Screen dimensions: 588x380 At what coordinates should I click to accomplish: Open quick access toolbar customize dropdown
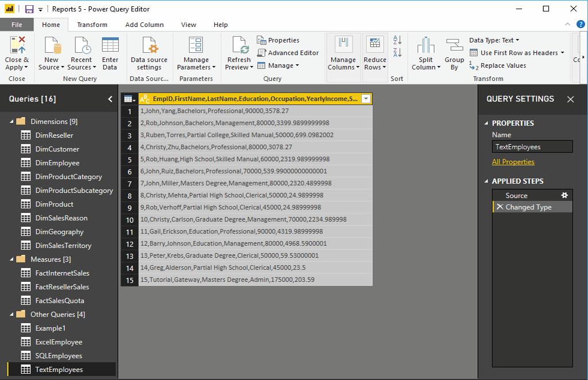(x=41, y=9)
